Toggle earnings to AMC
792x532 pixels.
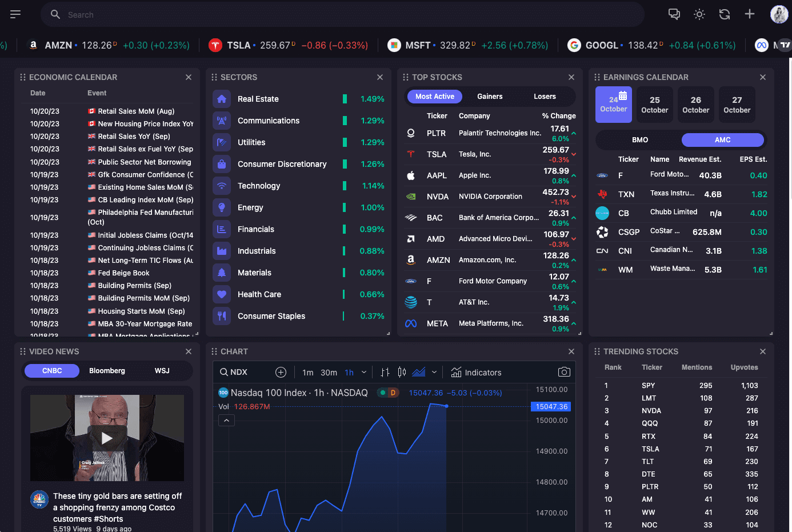pos(723,140)
